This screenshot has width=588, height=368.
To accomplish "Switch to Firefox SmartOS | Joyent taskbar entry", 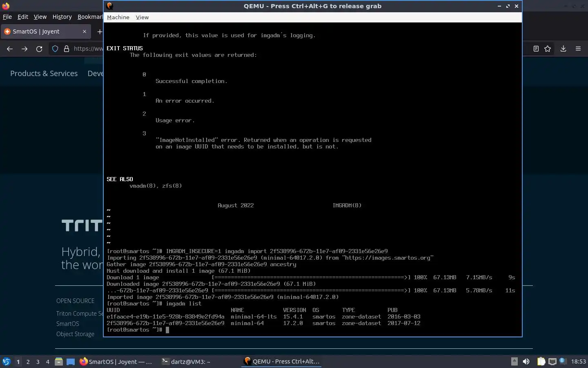I will point(116,361).
